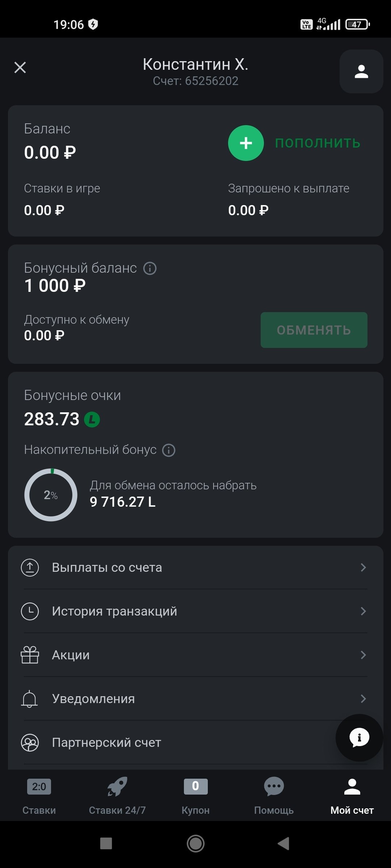Tap the gift icon for Акции
Viewport: 391px width, 868px height.
[30, 655]
